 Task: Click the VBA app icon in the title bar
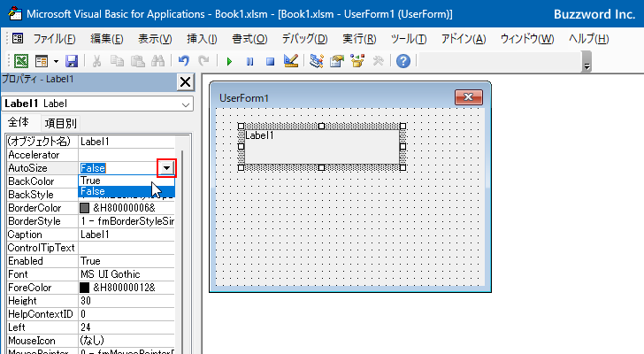15,14
